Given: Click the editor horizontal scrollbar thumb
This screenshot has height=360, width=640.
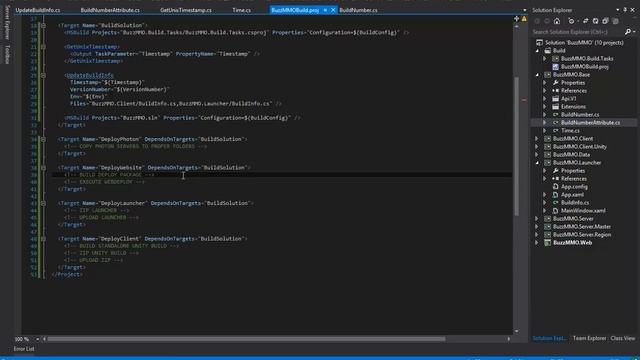Looking at the screenshot, I should [247, 339].
